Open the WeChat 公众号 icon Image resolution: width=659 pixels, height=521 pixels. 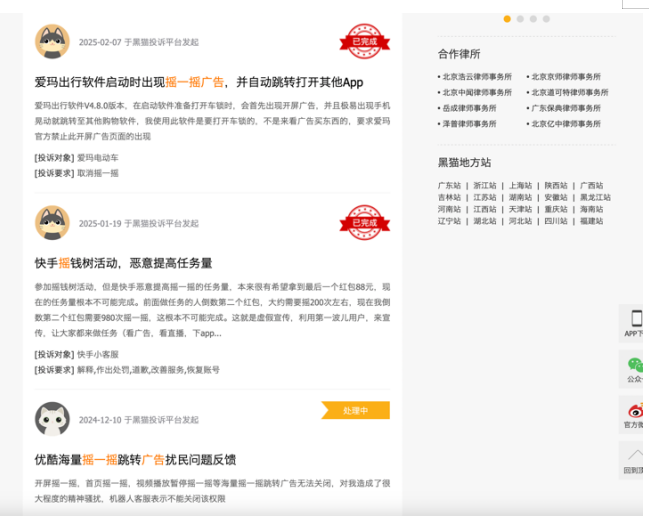(x=635, y=365)
